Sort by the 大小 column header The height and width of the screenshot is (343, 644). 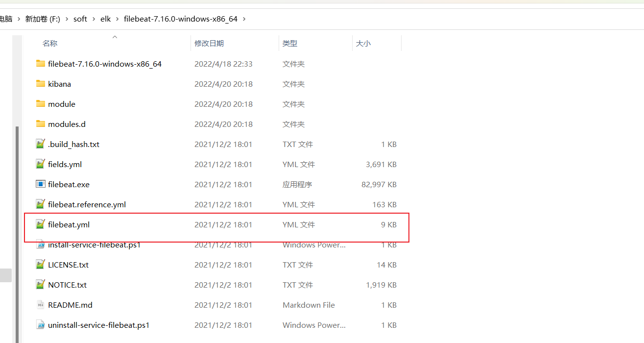pyautogui.click(x=363, y=43)
